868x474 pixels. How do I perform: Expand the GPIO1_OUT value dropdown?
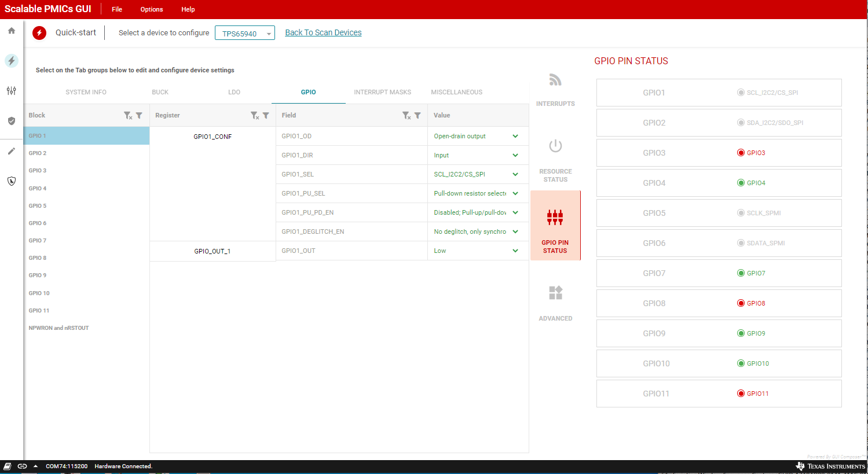coord(515,251)
